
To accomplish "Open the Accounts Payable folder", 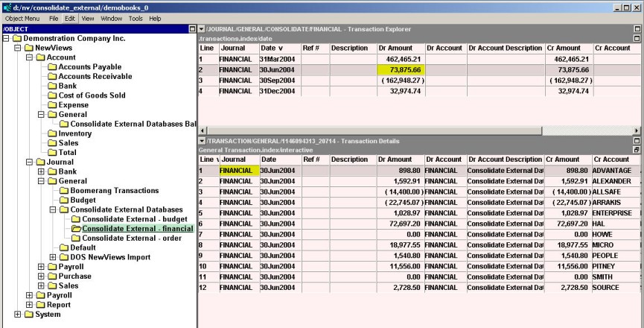I will (x=89, y=67).
